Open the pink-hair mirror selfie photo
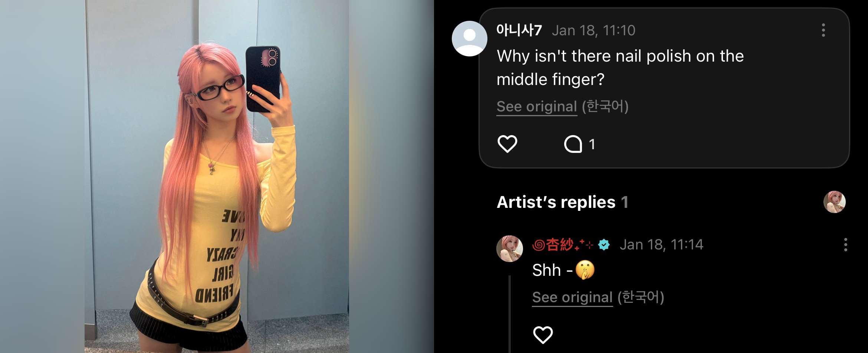 (x=217, y=177)
